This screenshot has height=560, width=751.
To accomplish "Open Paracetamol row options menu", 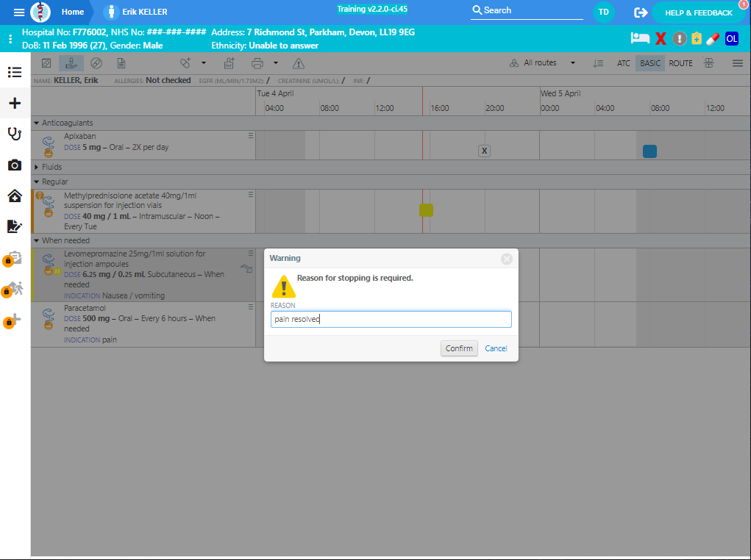I will click(x=251, y=307).
